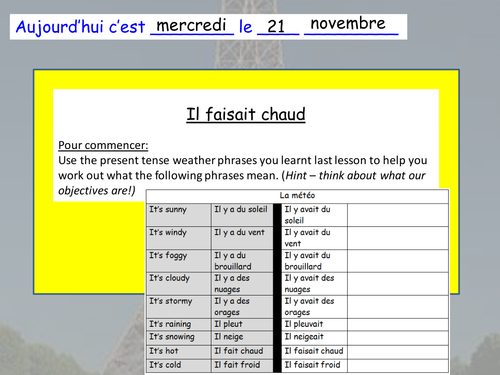The width and height of the screenshot is (500, 375).
Task: Select the title 'Il faisait chaud'
Action: click(246, 114)
